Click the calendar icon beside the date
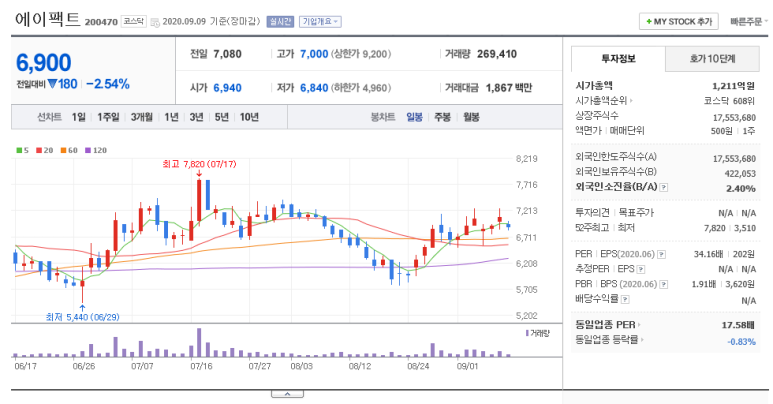773x404 pixels. point(155,22)
